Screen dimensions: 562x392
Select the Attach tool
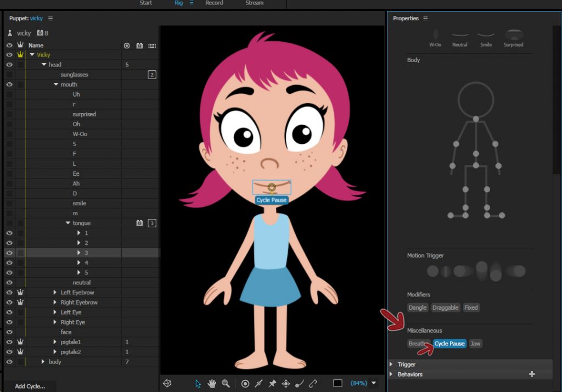313,383
